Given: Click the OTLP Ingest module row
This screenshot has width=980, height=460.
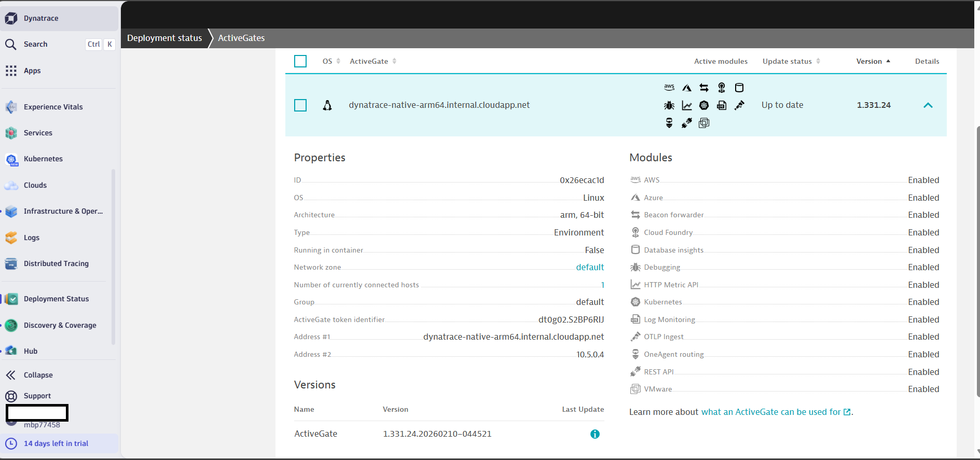Looking at the screenshot, I should tap(784, 337).
